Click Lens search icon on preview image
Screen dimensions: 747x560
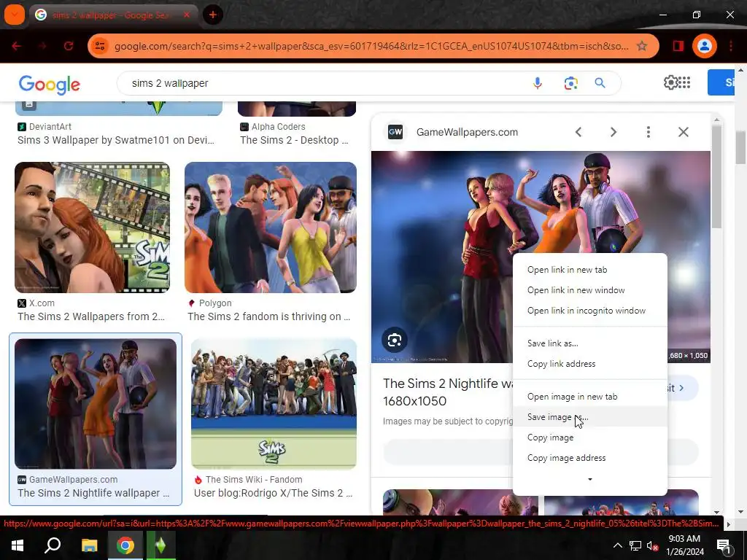tap(395, 340)
